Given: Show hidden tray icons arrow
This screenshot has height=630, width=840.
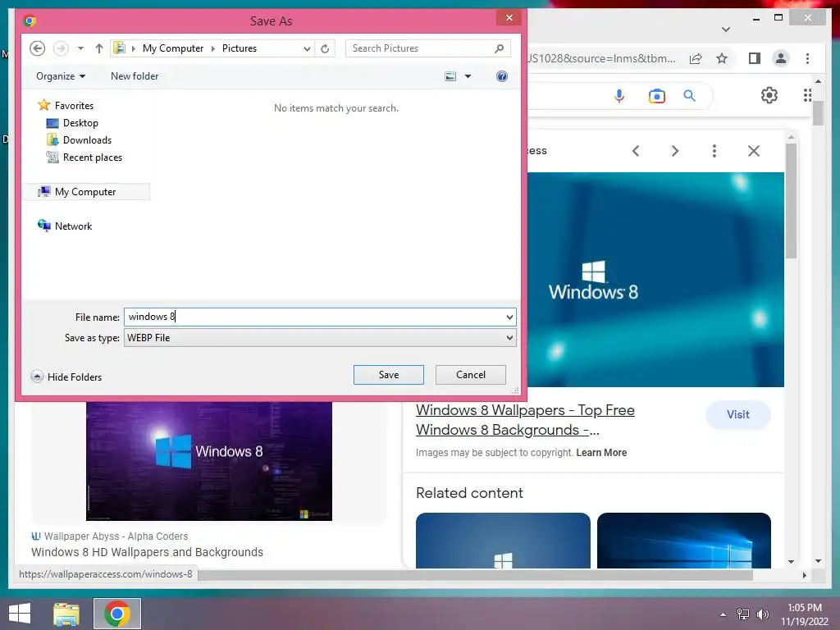Looking at the screenshot, I should pos(724,614).
